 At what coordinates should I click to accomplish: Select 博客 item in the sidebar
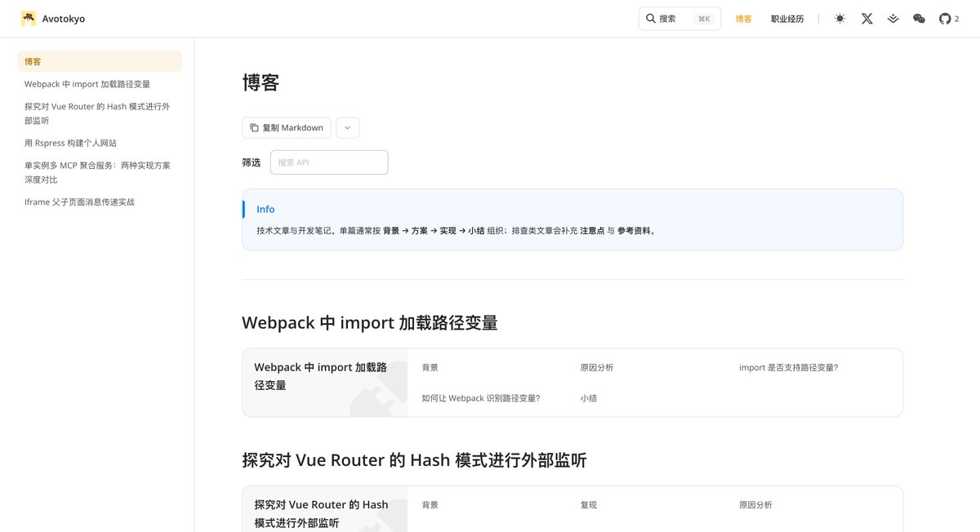coord(100,61)
